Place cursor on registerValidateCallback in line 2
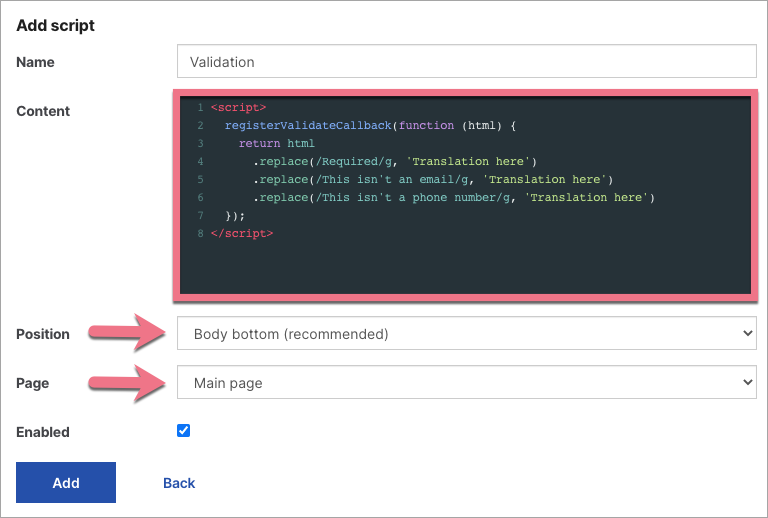 308,125
